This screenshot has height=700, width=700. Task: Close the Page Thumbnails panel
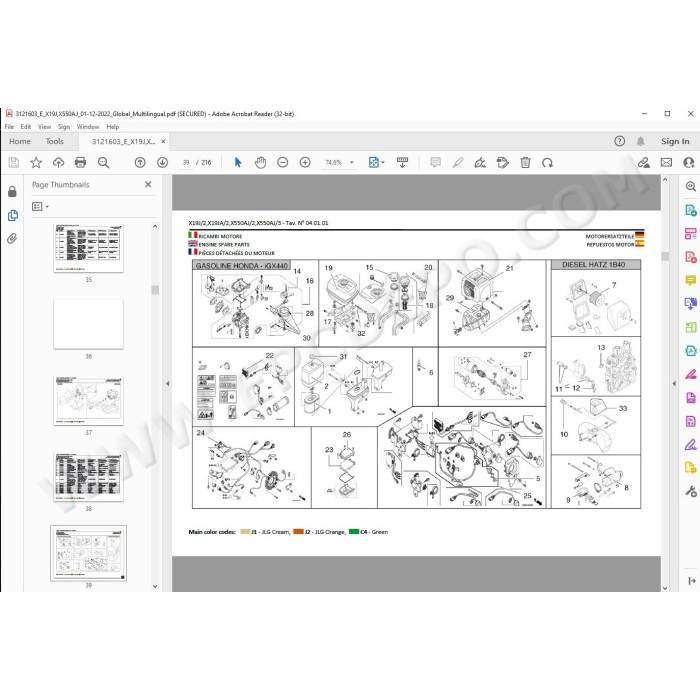(148, 184)
